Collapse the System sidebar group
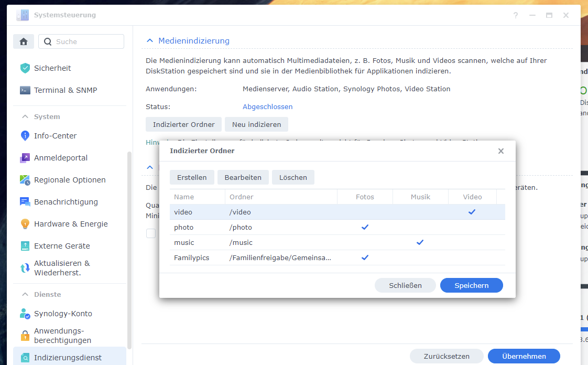Image resolution: width=588 pixels, height=365 pixels. (x=25, y=116)
